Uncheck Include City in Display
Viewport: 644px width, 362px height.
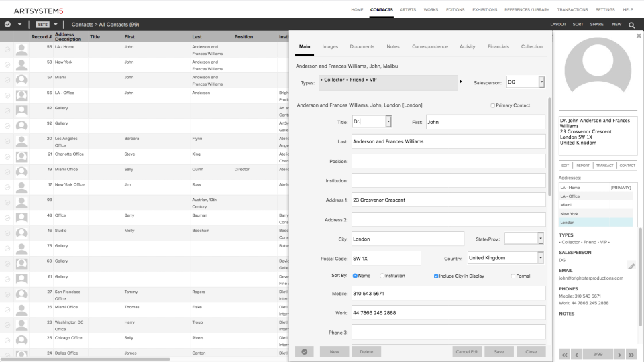[436, 276]
